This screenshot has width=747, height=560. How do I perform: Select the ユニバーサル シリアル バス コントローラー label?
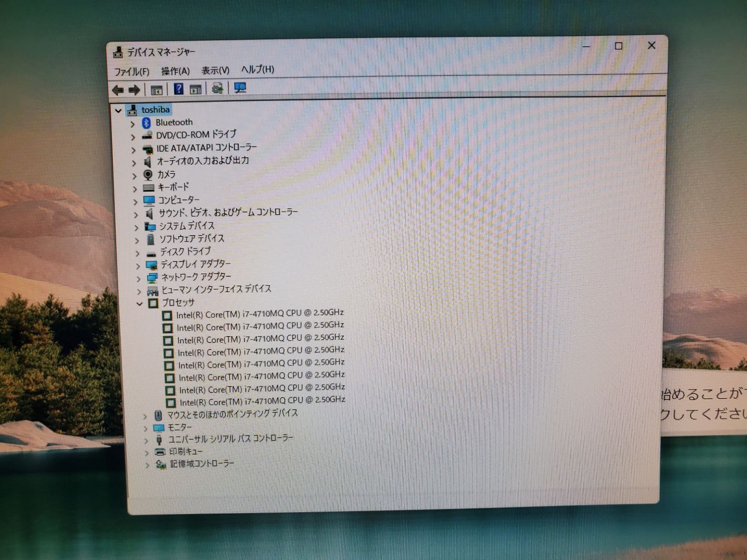coord(231,439)
